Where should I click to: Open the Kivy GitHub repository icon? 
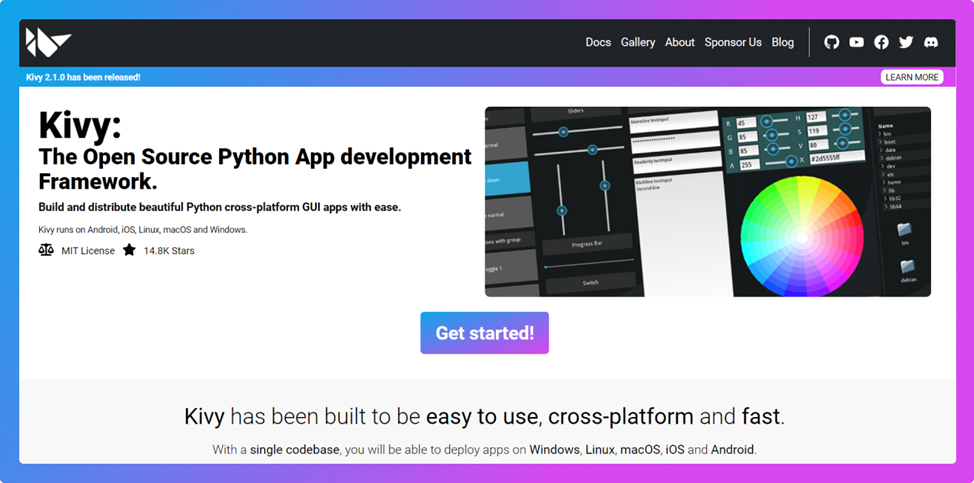[831, 42]
